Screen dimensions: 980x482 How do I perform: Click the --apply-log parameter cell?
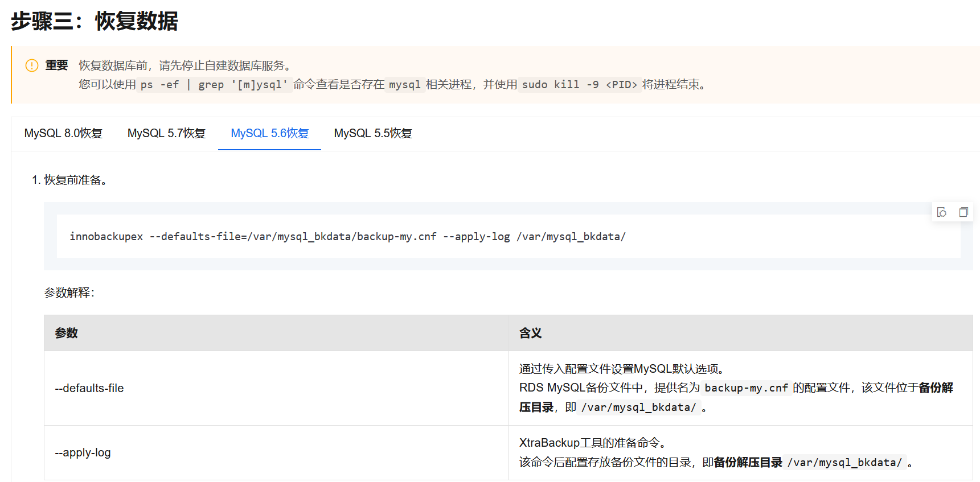point(83,452)
